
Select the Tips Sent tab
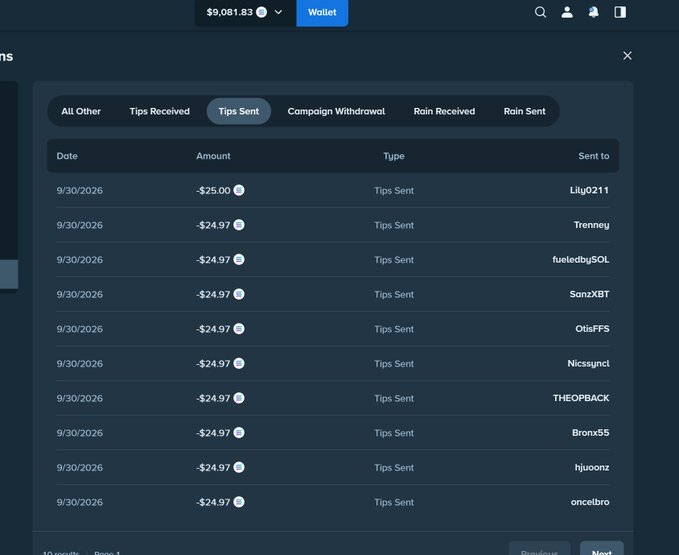click(x=239, y=111)
